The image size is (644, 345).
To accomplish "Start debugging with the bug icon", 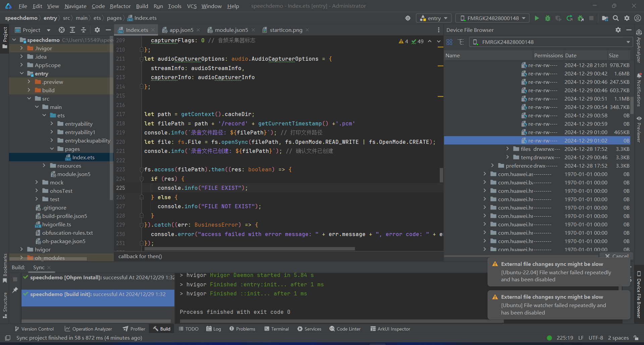I will (547, 18).
